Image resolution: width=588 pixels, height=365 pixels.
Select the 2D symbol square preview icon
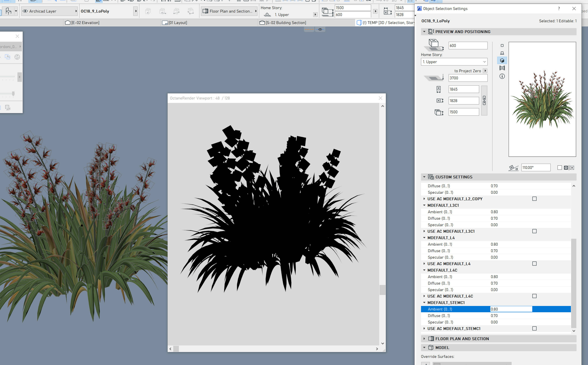point(502,45)
